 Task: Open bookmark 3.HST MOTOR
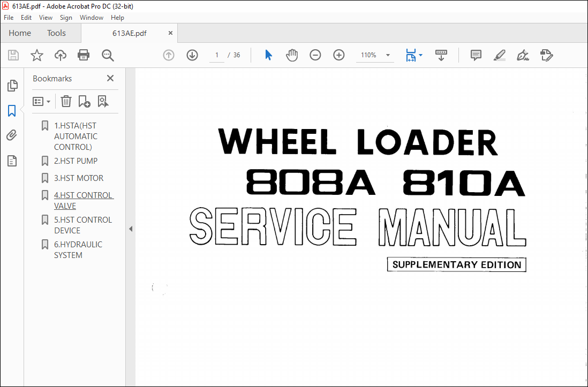(79, 178)
